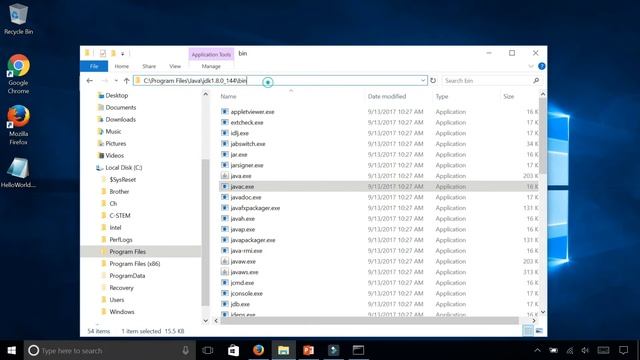The width and height of the screenshot is (640, 360).
Task: Expand the ribbon chevron
Action: (x=531, y=66)
